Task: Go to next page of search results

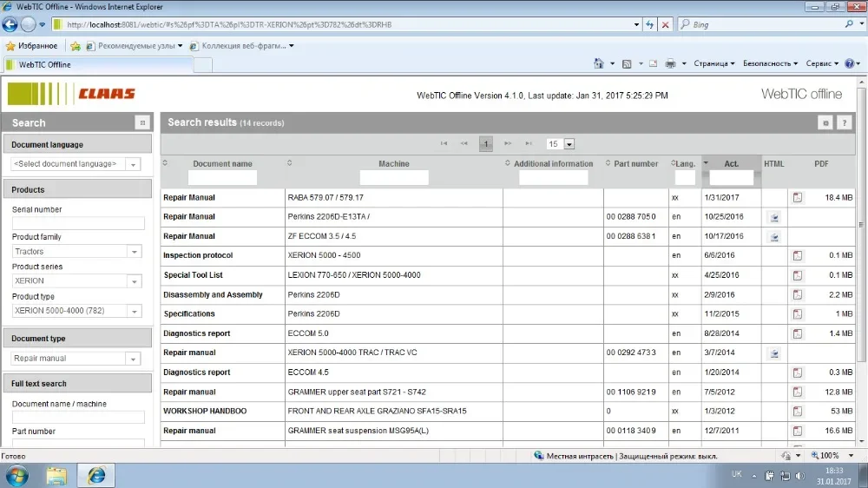Action: (508, 143)
